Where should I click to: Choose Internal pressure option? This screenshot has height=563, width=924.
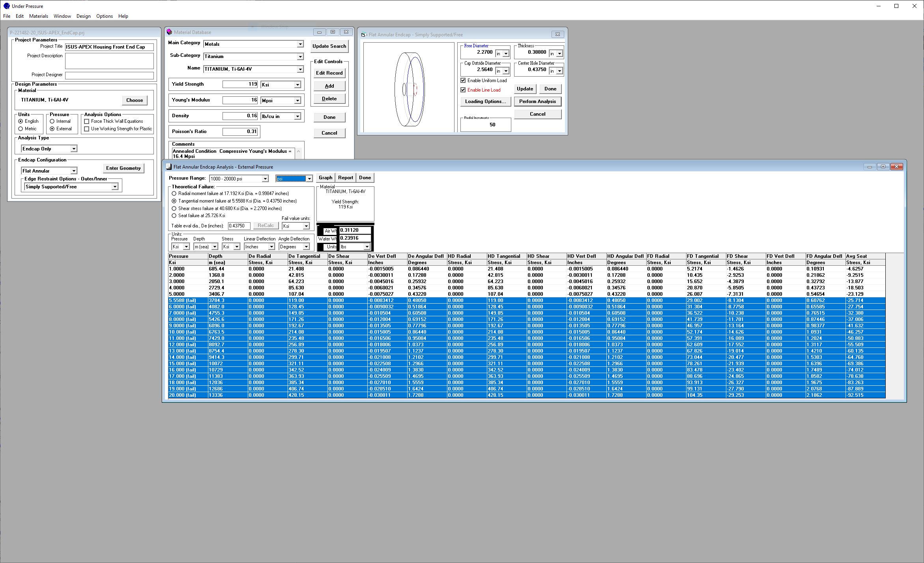pos(52,121)
